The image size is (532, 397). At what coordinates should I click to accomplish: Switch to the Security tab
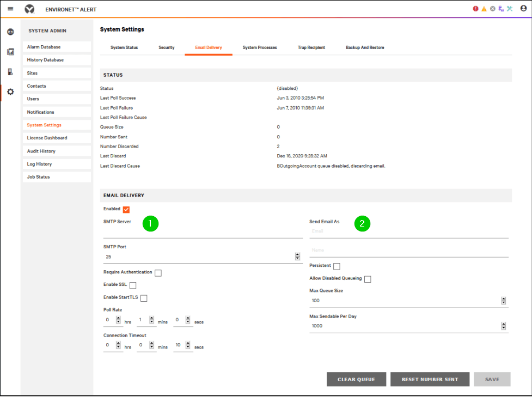pos(167,47)
